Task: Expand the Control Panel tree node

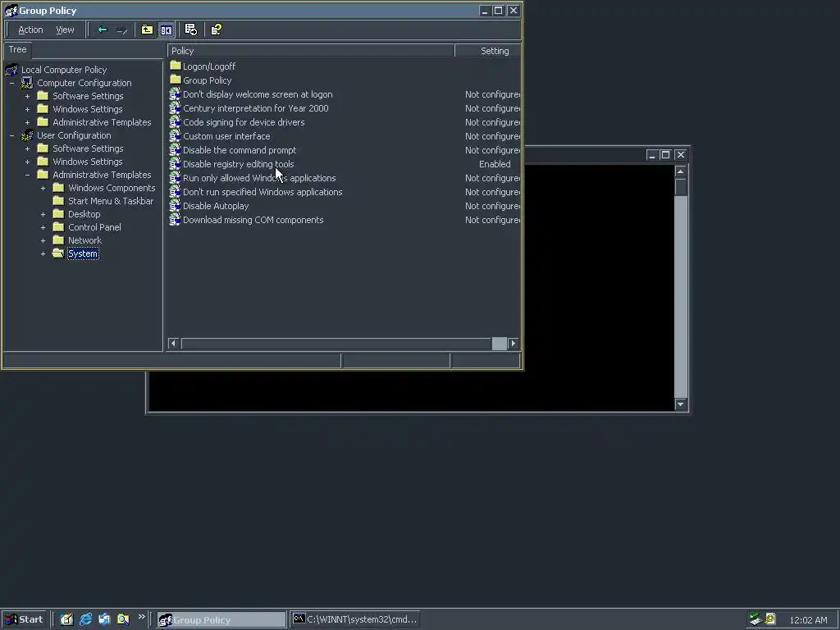Action: tap(43, 227)
